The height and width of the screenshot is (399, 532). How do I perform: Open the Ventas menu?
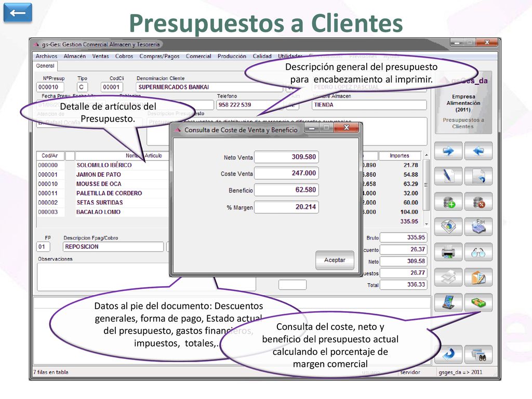point(100,56)
